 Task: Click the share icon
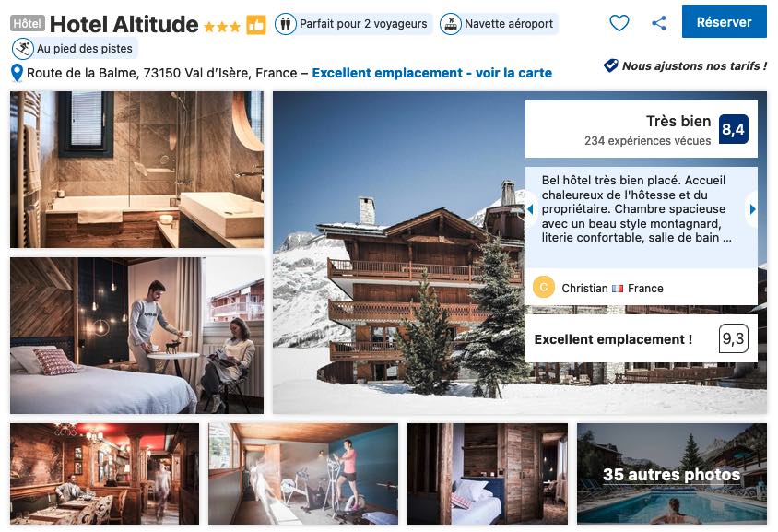coord(658,23)
